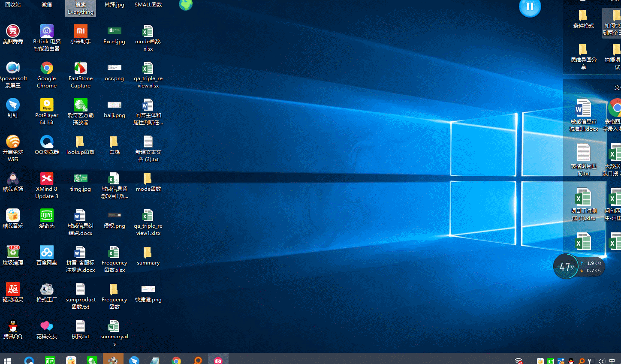621x364 pixels.
Task: Select the XMind 8 Update 3 icon
Action: tap(47, 179)
